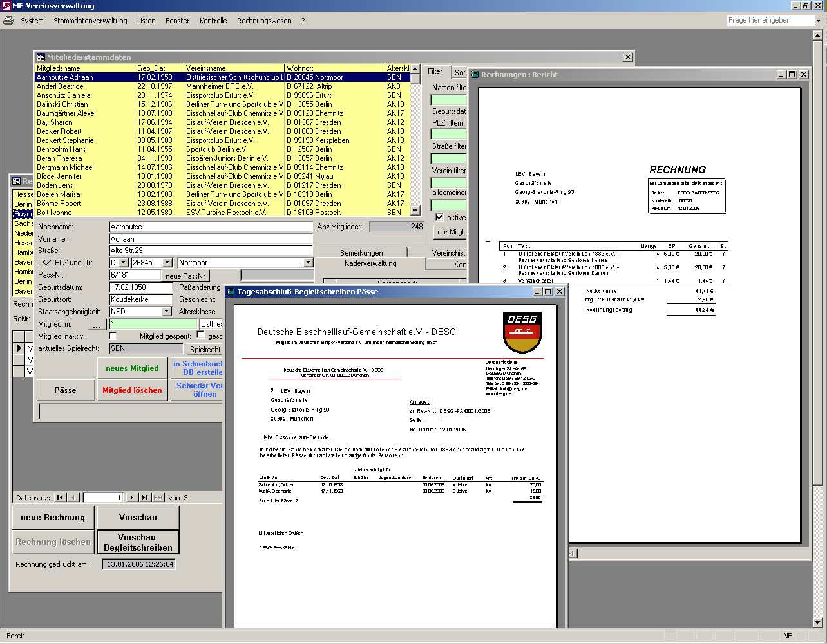Switch to the Kaderverwaltung tab
Image resolution: width=827 pixels, height=644 pixels.
370,263
